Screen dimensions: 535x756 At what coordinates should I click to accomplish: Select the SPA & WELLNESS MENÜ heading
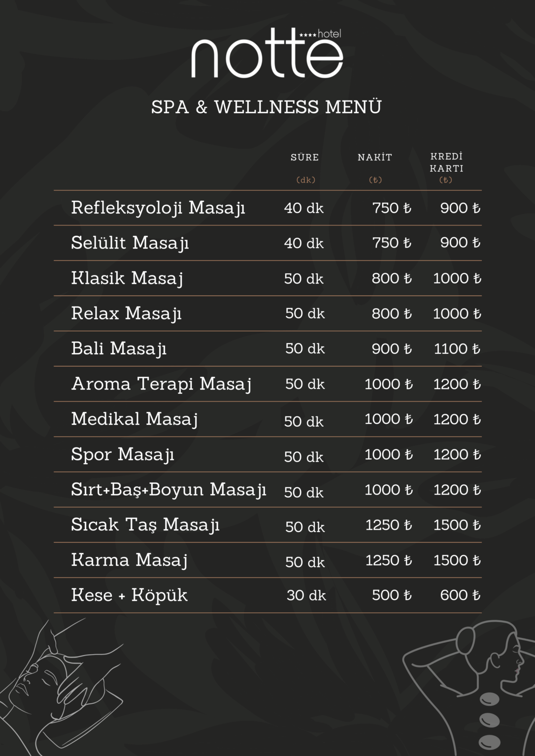click(267, 107)
